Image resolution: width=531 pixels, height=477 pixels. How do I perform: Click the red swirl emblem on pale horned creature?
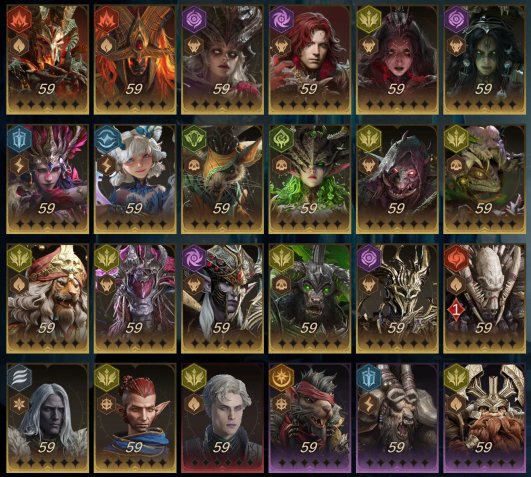pyautogui.click(x=456, y=258)
